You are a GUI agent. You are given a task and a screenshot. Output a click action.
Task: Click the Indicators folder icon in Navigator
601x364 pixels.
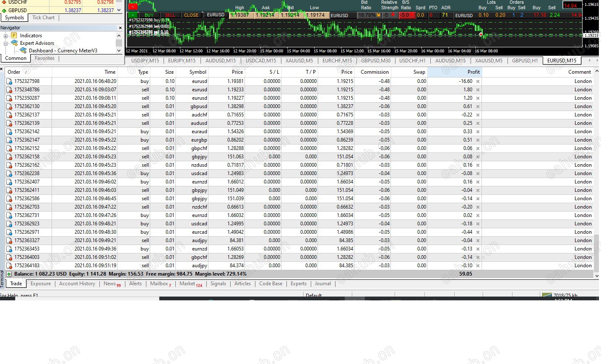14,36
